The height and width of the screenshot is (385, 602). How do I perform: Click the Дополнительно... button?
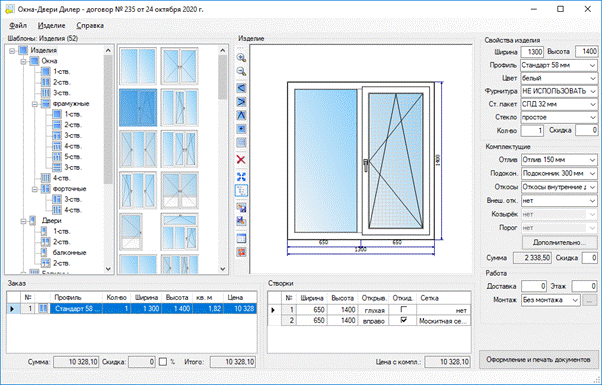click(559, 243)
